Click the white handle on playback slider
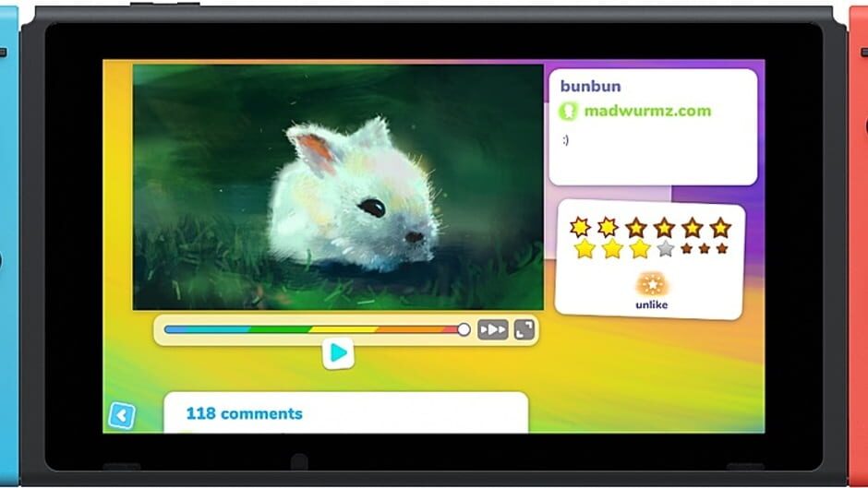 (464, 329)
